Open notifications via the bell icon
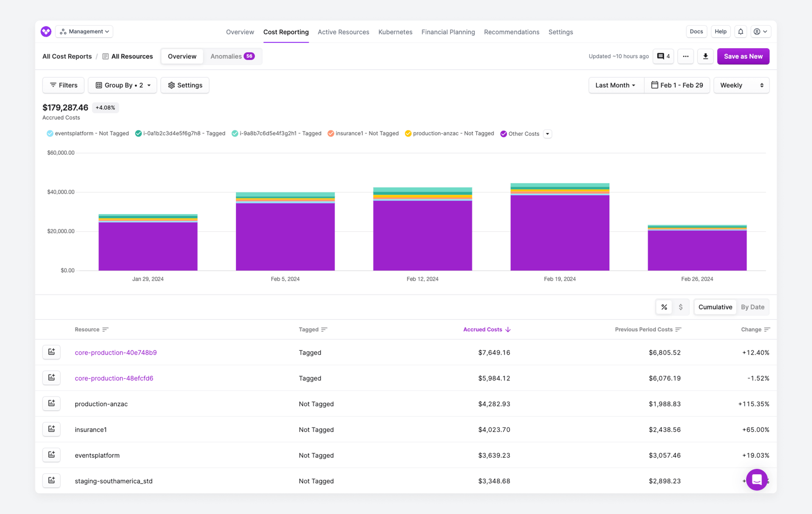The image size is (812, 514). click(x=741, y=31)
